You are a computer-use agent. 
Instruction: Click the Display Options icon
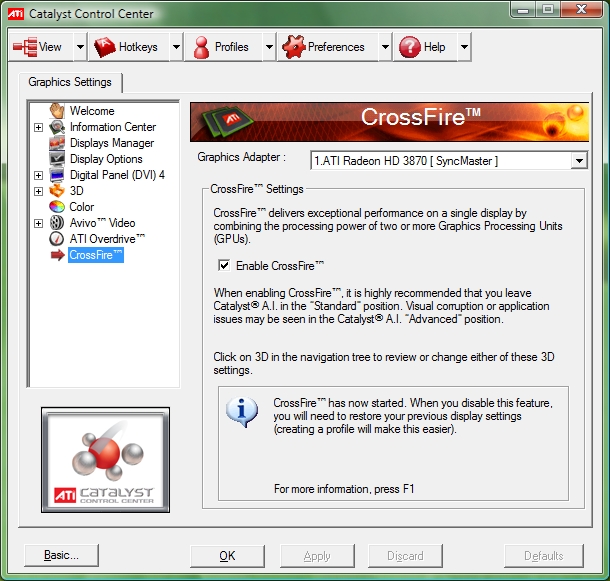(57, 159)
